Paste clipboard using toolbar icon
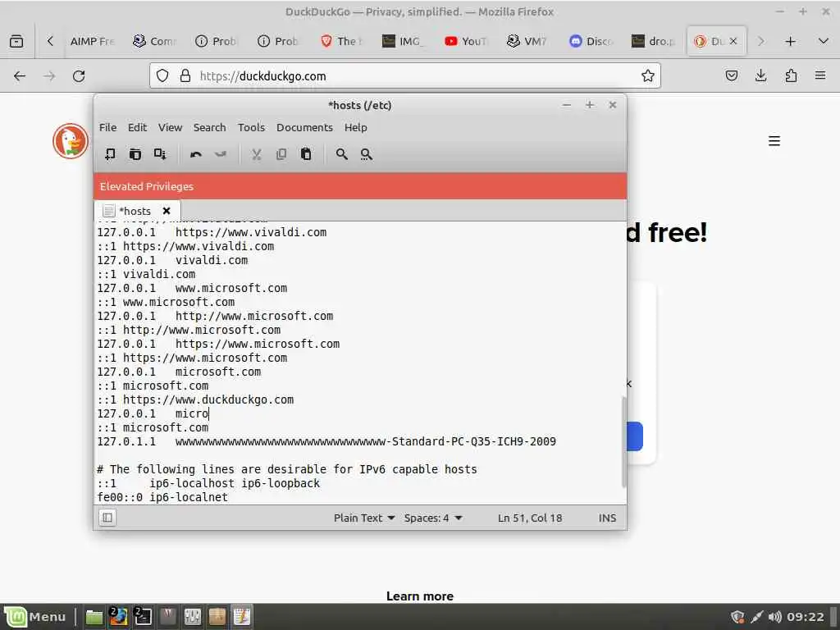The image size is (840, 630). [306, 154]
